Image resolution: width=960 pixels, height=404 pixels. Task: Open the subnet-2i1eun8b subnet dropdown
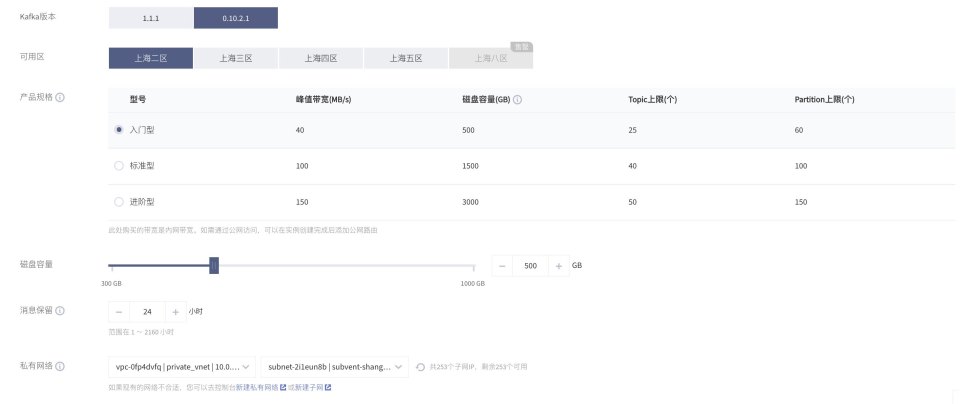pos(334,367)
